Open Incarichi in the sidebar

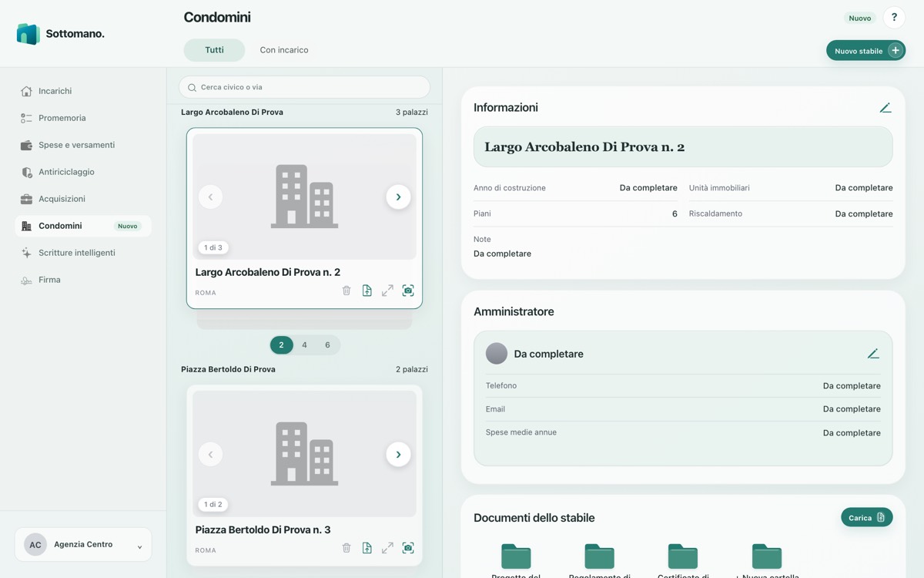[x=83, y=91]
